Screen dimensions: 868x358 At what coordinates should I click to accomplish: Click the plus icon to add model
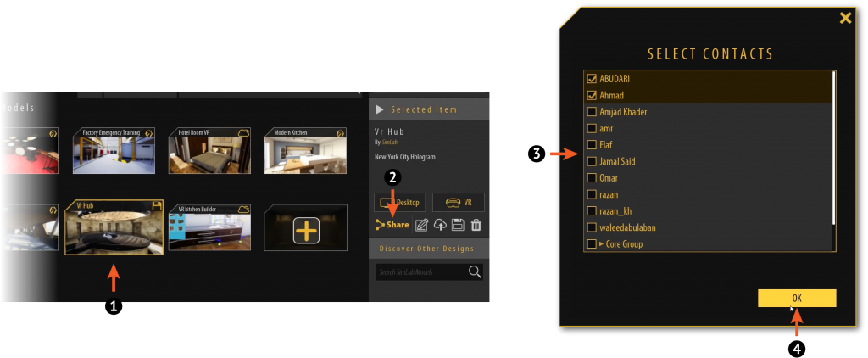pos(305,231)
